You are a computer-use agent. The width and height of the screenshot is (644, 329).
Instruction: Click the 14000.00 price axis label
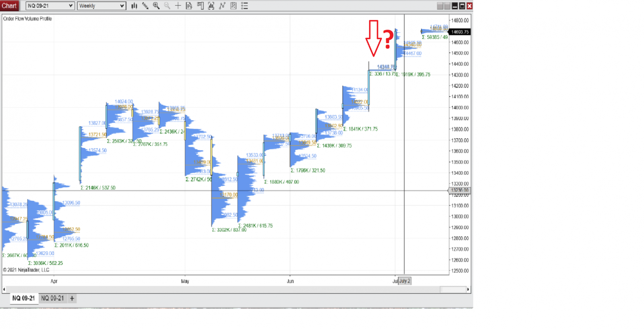pyautogui.click(x=460, y=108)
